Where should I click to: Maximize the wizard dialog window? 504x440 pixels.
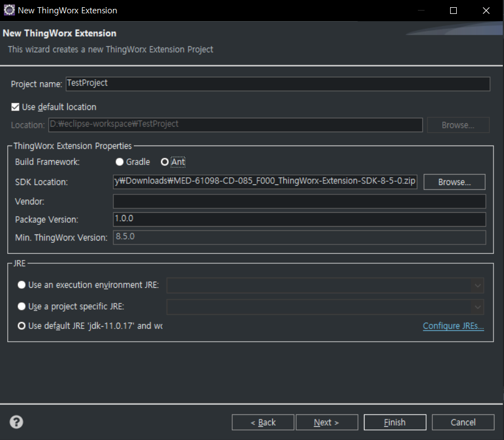[x=453, y=10]
